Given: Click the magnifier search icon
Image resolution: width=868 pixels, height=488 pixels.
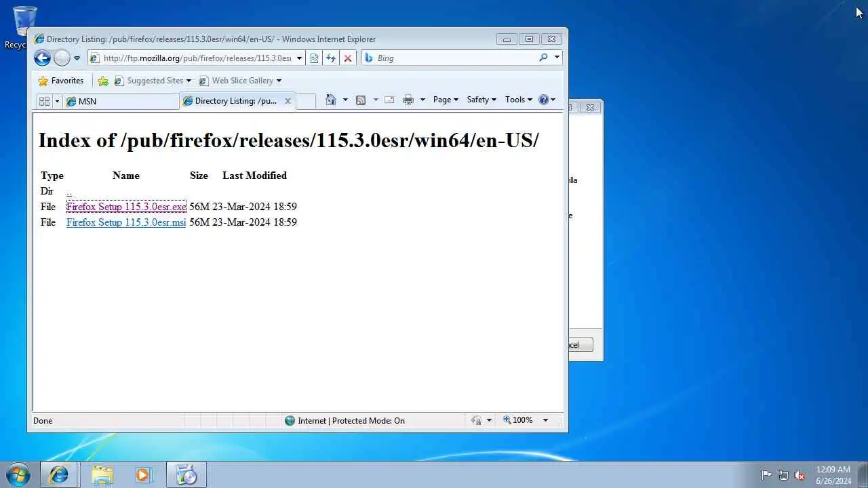Looking at the screenshot, I should [x=543, y=58].
